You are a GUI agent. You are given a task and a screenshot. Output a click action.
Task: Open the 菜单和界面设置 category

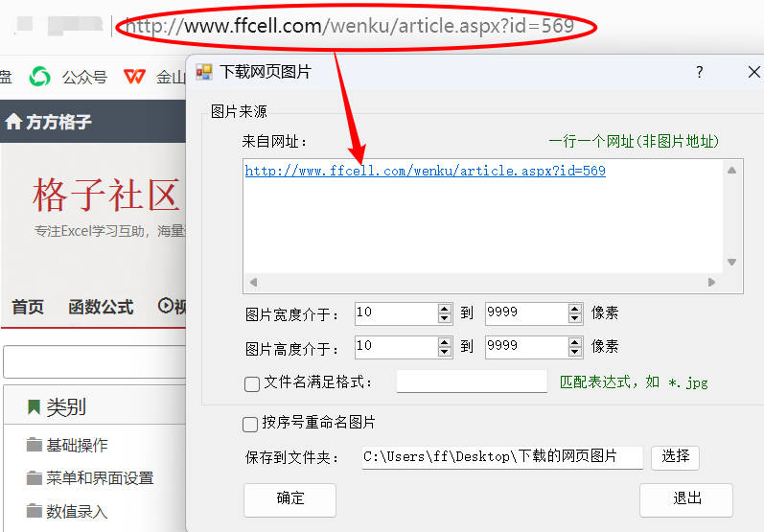click(100, 477)
